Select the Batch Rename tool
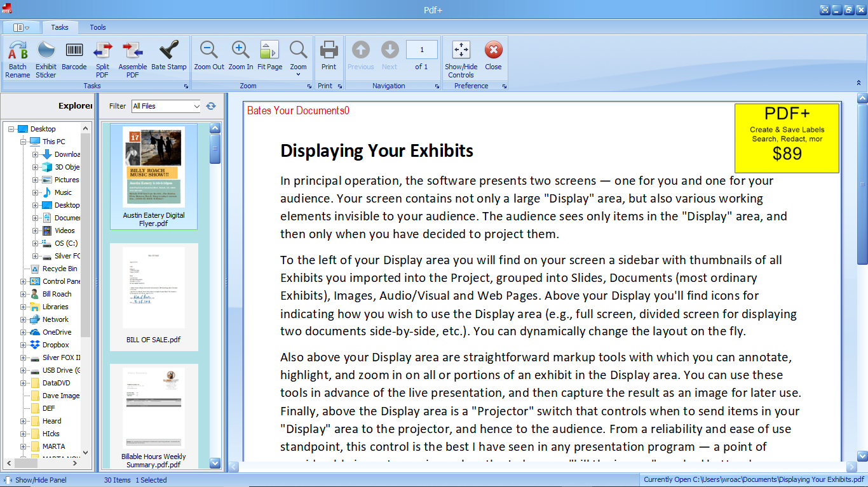868x487 pixels. pyautogui.click(x=17, y=57)
